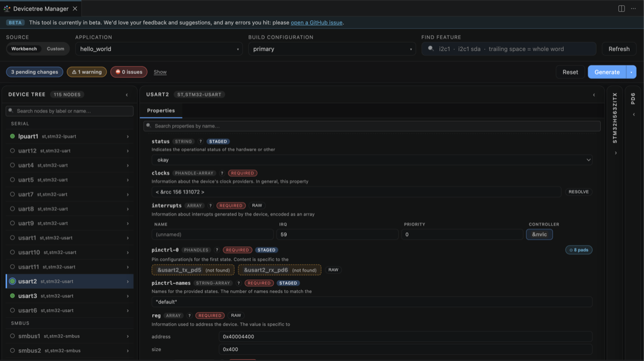Toggle the lpuart1 node enabled status
Image resolution: width=644 pixels, height=361 pixels.
(12, 136)
